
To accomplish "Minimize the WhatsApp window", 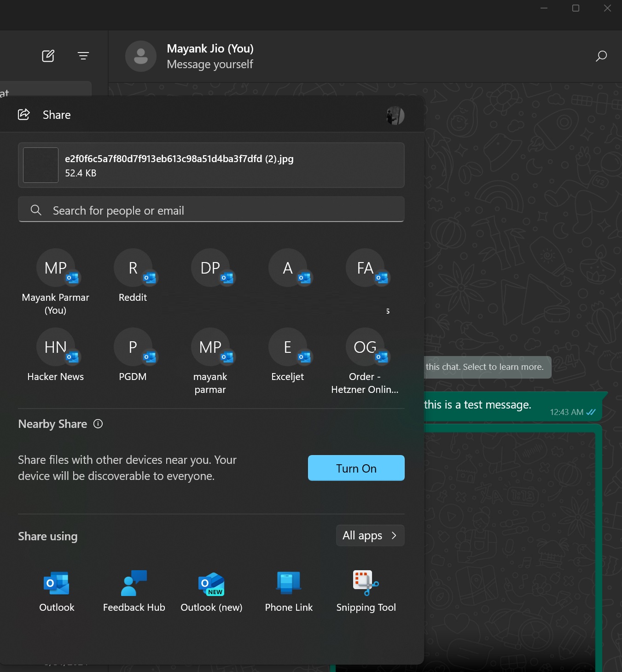I will [x=544, y=8].
